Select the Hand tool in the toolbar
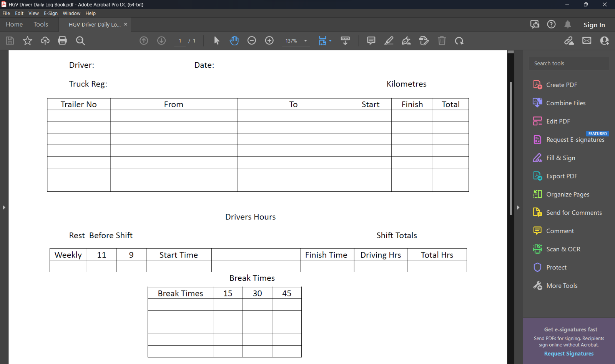615x364 pixels. pos(234,40)
